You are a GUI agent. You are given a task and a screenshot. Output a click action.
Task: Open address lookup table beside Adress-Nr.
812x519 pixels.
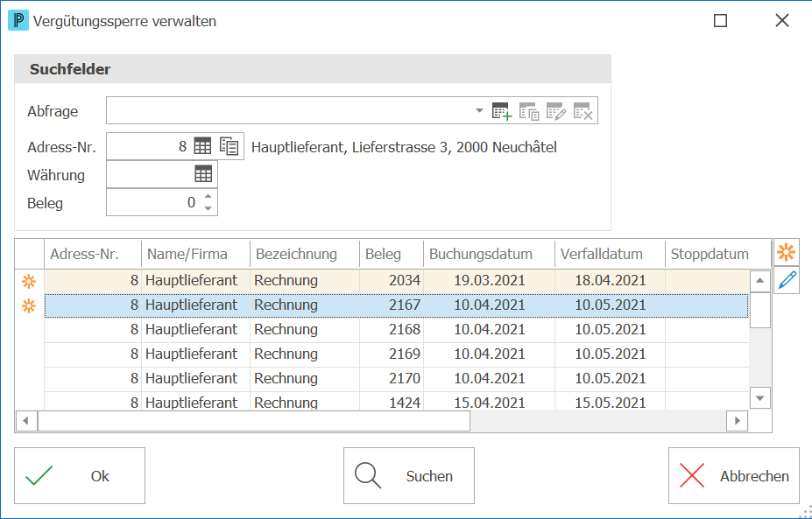[x=202, y=146]
